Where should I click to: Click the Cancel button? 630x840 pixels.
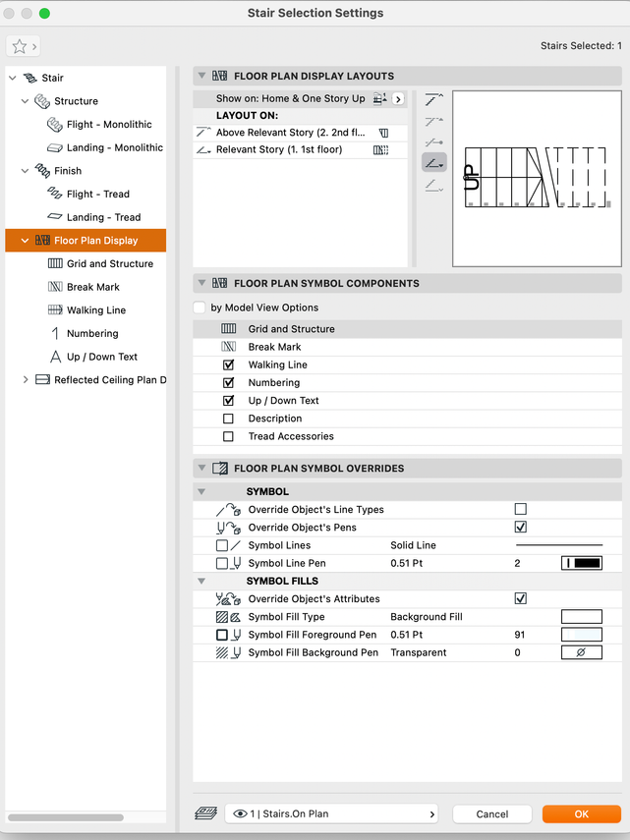tap(492, 813)
